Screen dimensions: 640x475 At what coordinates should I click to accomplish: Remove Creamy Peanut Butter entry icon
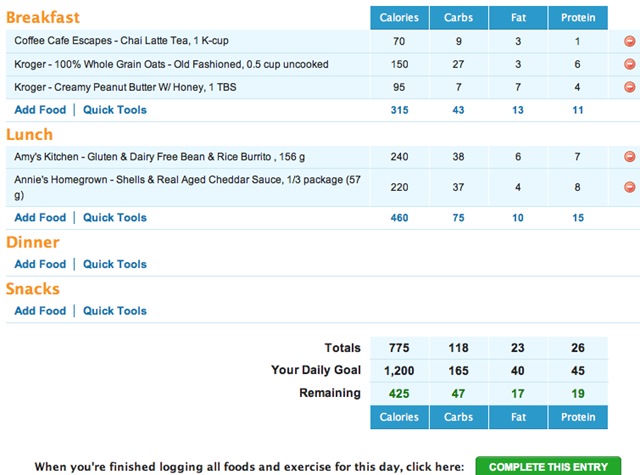pos(629,87)
